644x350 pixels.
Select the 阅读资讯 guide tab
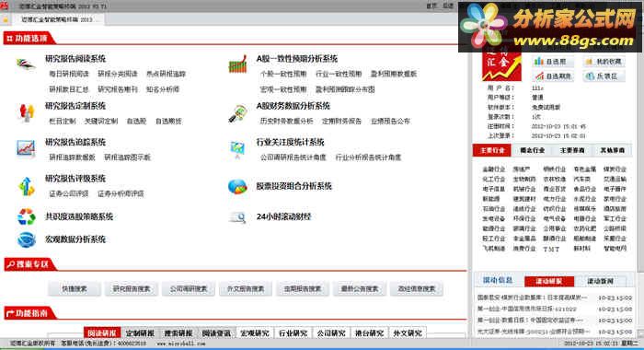coord(216,333)
